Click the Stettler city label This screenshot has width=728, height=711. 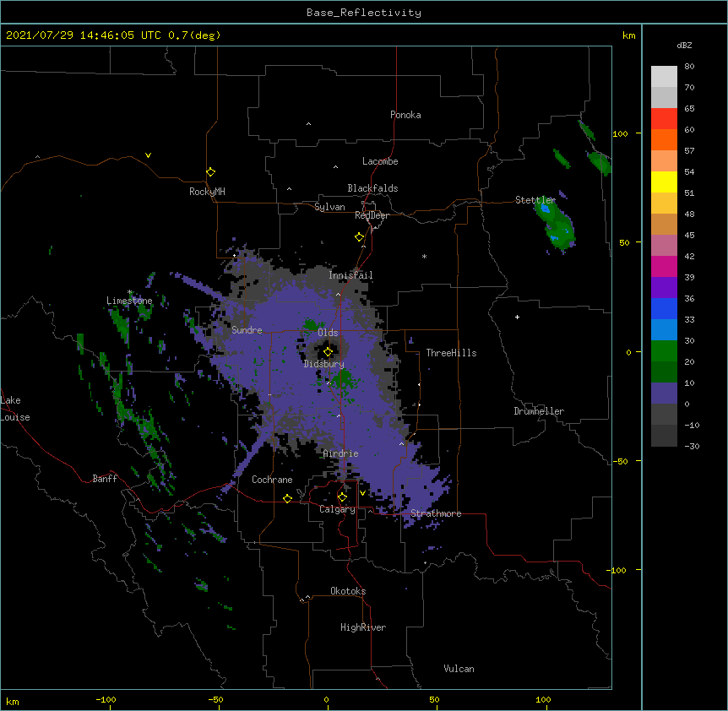point(535,200)
